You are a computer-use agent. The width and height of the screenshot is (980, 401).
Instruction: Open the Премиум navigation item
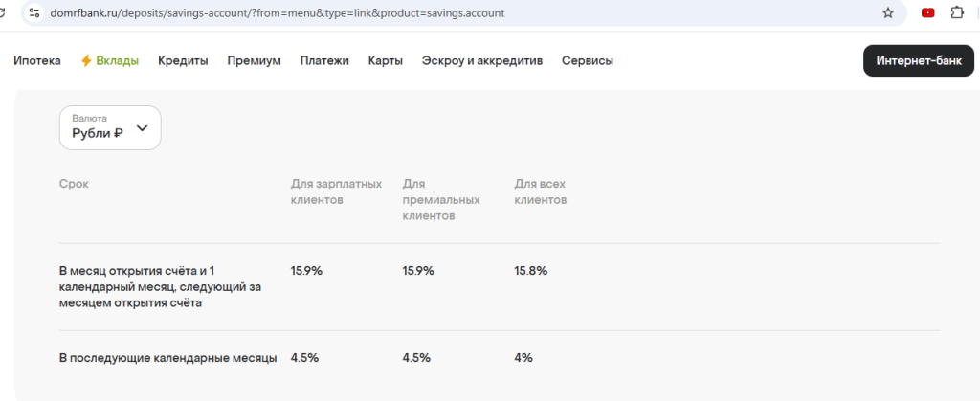point(254,60)
